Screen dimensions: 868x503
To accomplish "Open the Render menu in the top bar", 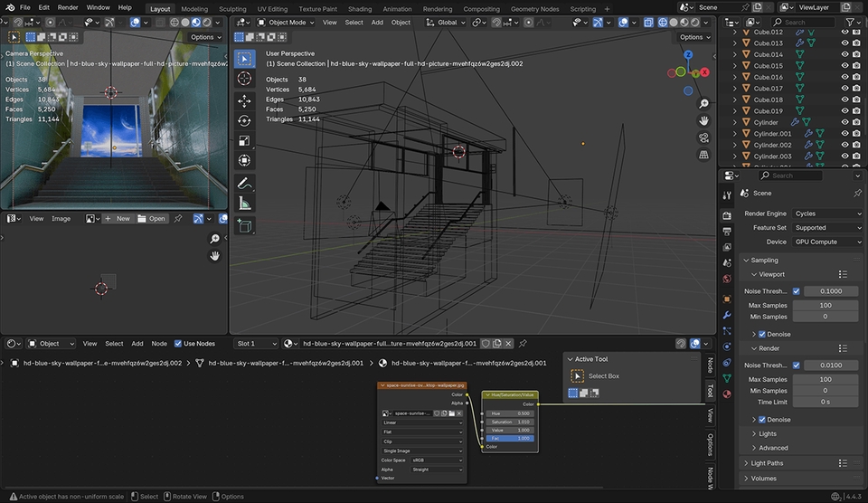I will coord(68,7).
